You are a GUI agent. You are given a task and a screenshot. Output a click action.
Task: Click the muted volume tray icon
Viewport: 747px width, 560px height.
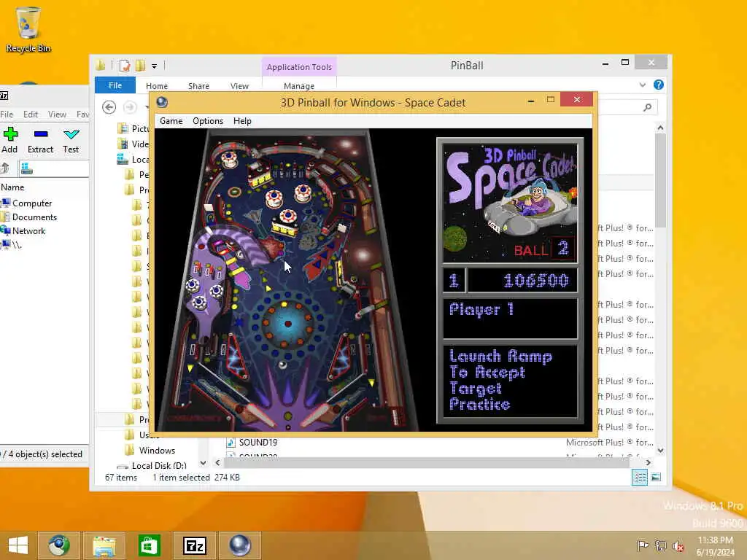pos(678,545)
